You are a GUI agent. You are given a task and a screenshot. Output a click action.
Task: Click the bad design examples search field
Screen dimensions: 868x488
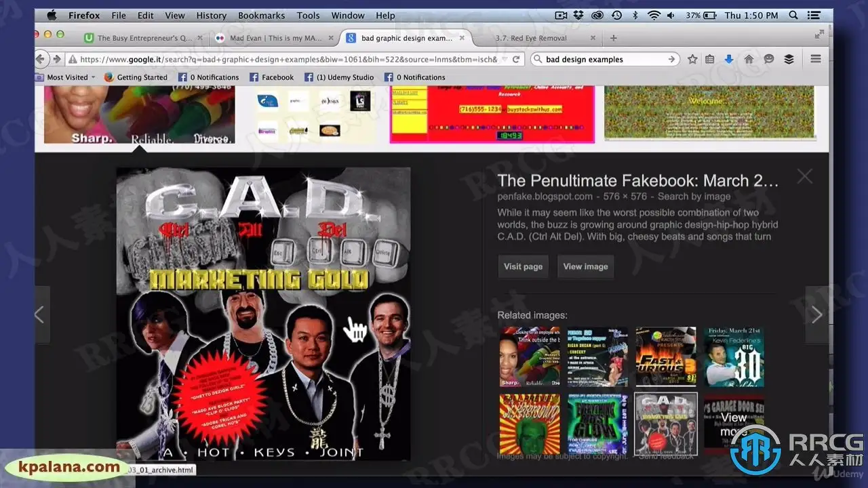(x=604, y=59)
